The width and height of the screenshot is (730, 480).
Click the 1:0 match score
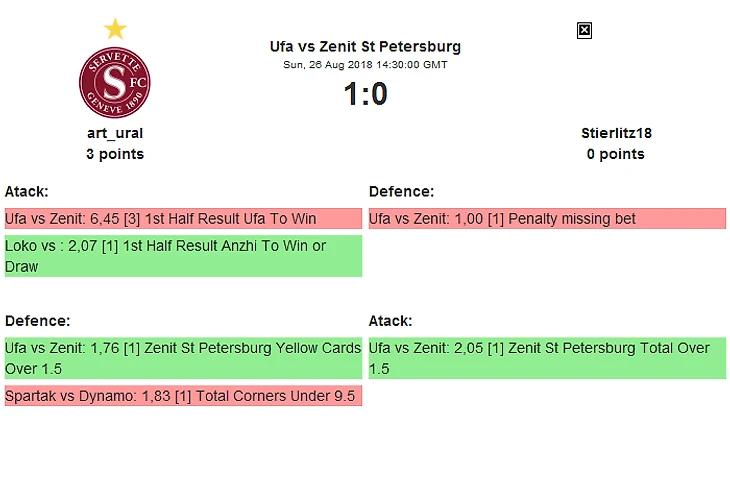pyautogui.click(x=365, y=94)
